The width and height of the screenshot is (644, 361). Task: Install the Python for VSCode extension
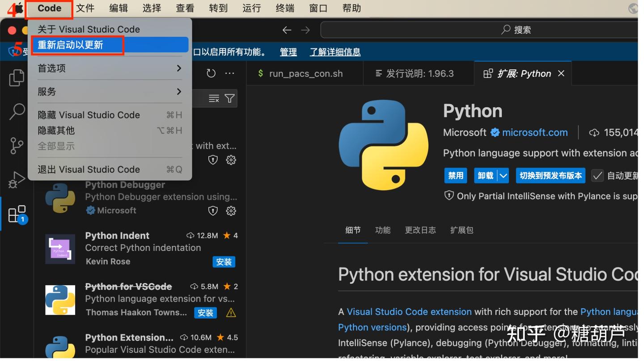(205, 313)
